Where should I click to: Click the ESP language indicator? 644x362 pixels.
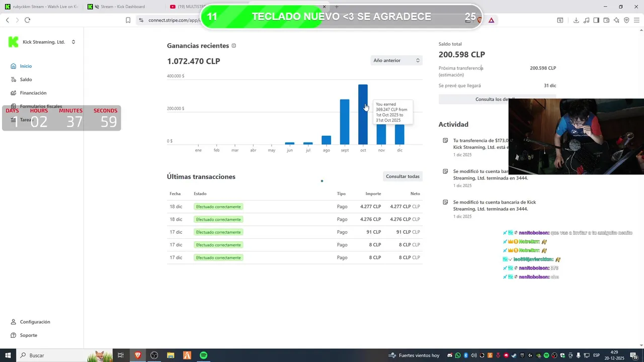(x=596, y=355)
